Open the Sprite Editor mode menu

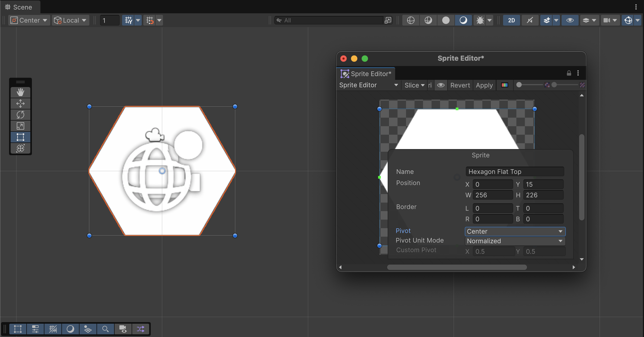point(368,85)
